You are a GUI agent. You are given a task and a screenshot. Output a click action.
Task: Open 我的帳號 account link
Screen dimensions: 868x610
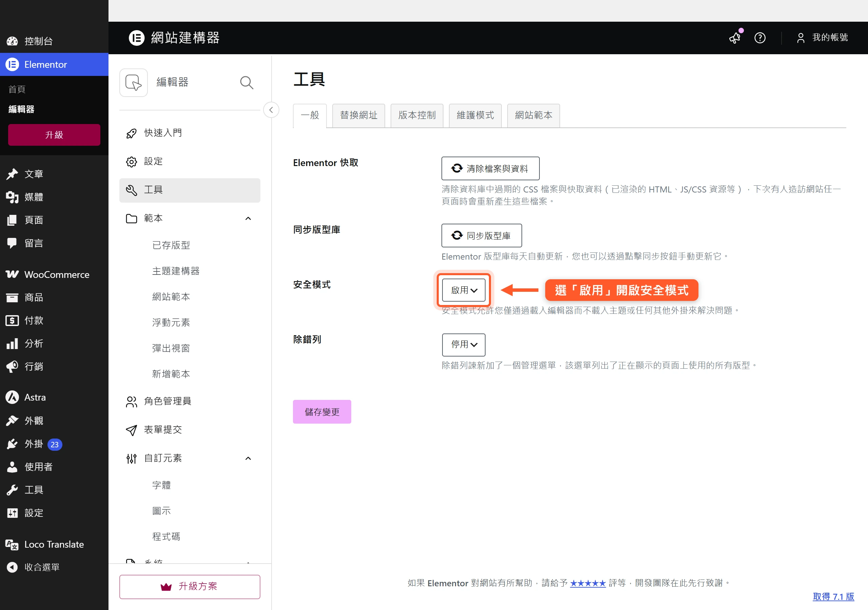[822, 38]
